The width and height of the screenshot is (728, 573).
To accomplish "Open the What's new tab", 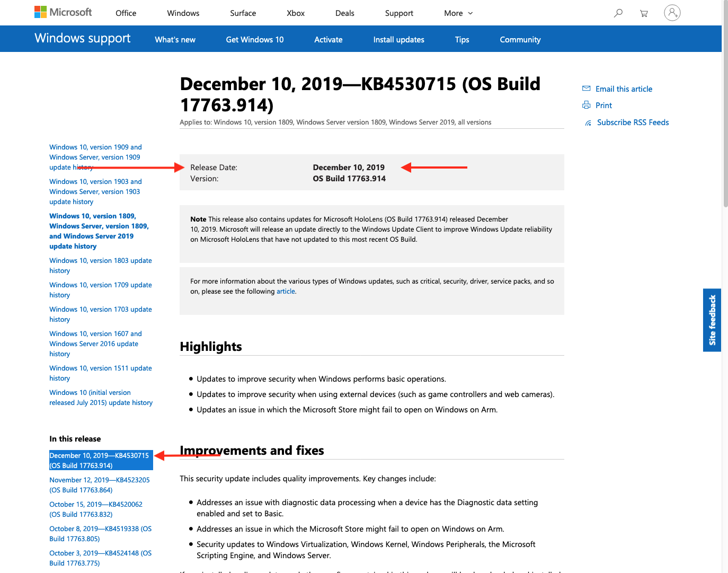I will (x=175, y=40).
